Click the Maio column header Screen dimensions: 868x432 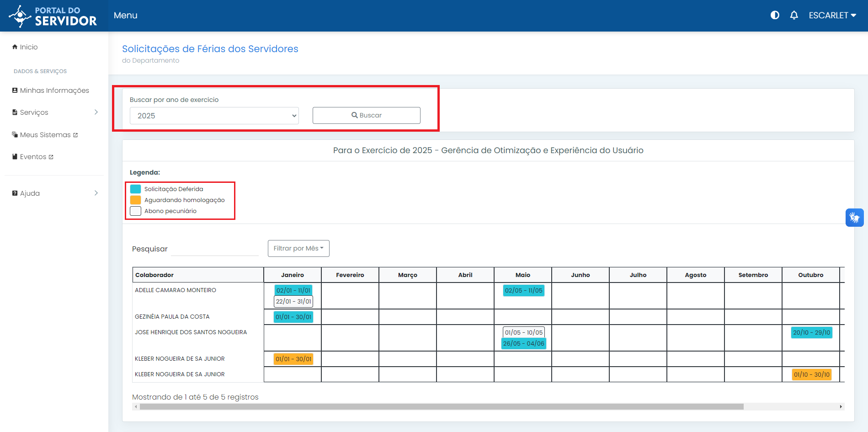[x=523, y=275]
